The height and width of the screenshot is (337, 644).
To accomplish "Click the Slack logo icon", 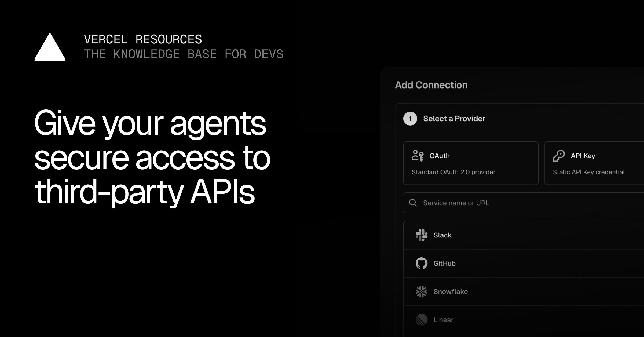I will click(422, 235).
